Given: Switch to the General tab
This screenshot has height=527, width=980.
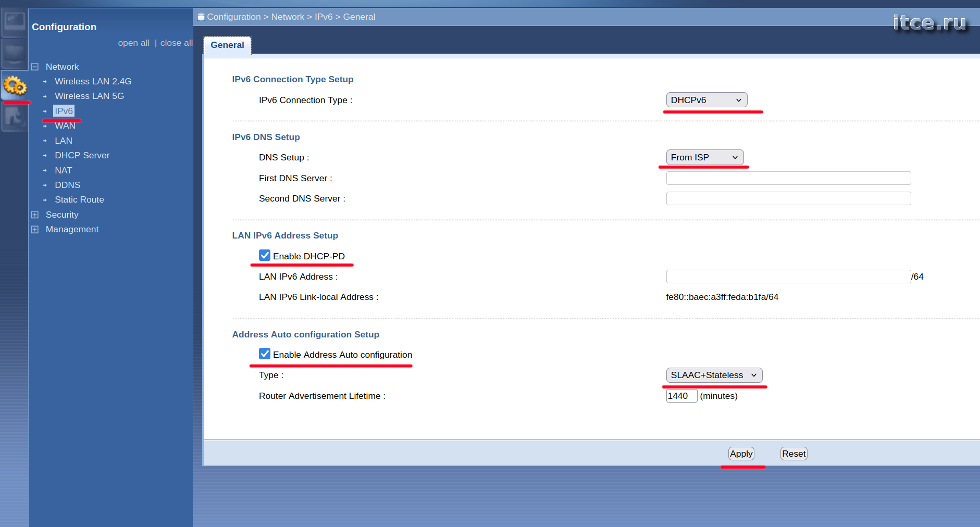Looking at the screenshot, I should pyautogui.click(x=227, y=45).
